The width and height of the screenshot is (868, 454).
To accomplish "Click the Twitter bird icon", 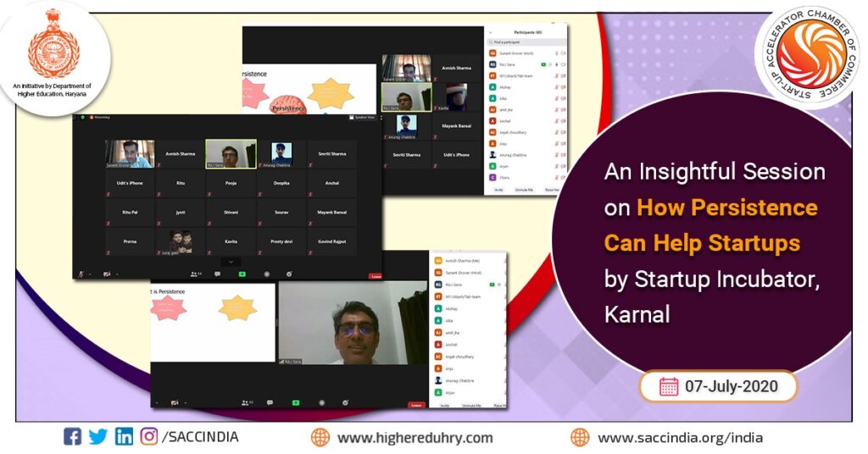I will tap(98, 437).
